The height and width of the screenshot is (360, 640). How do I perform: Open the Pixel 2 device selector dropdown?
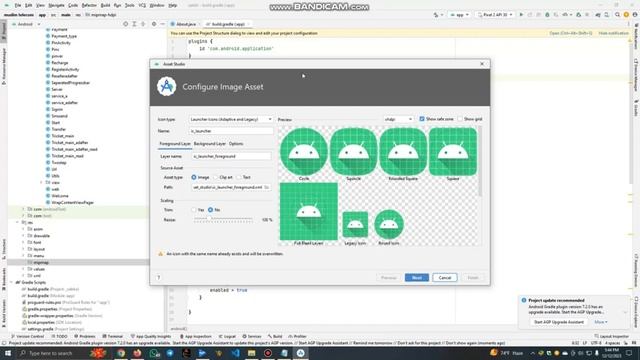coord(495,15)
